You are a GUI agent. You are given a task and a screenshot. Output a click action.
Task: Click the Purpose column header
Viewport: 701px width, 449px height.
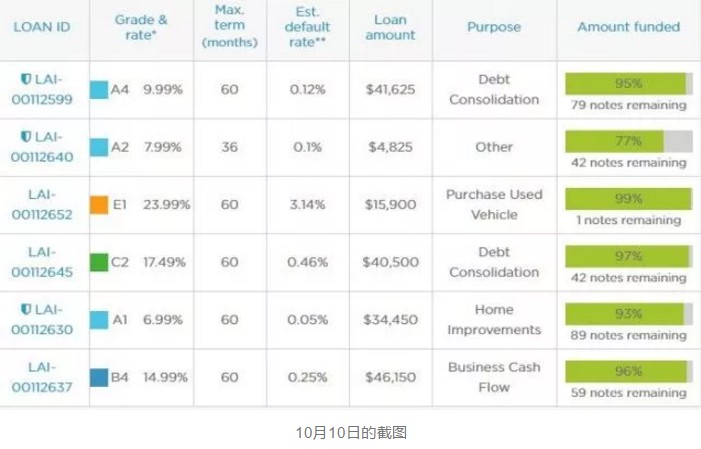(494, 27)
